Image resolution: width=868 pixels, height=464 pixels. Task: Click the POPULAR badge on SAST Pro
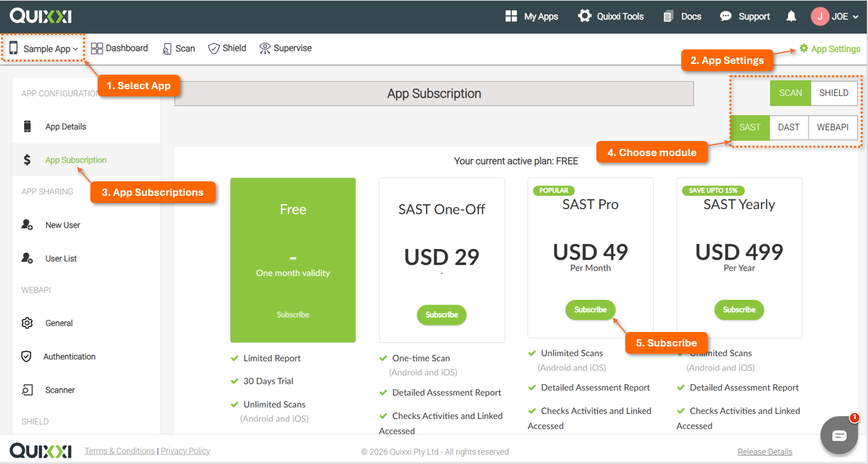click(554, 190)
